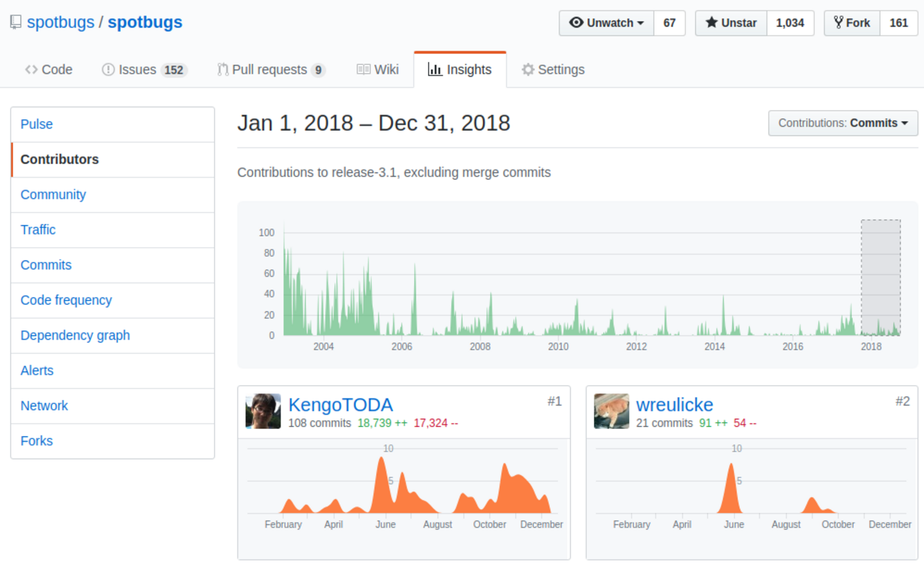Click the star icon on Unstar
Image resolution: width=924 pixels, height=564 pixels.
(711, 23)
